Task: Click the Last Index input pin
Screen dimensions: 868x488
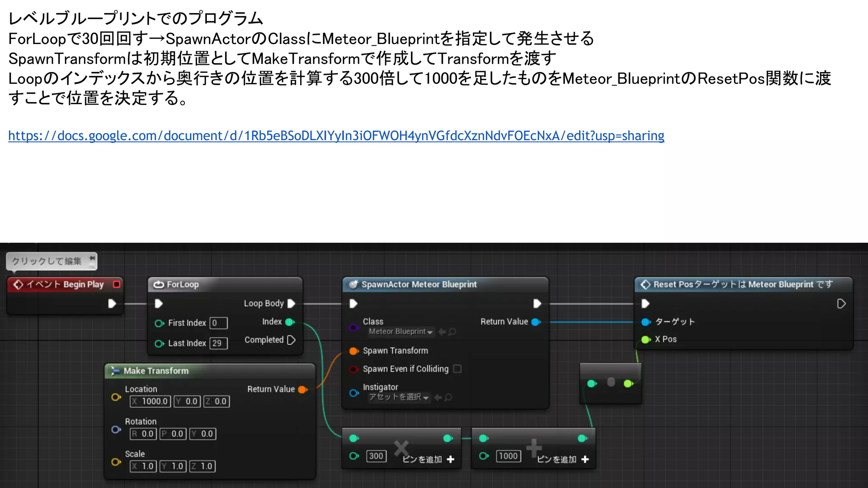Action: tap(159, 344)
